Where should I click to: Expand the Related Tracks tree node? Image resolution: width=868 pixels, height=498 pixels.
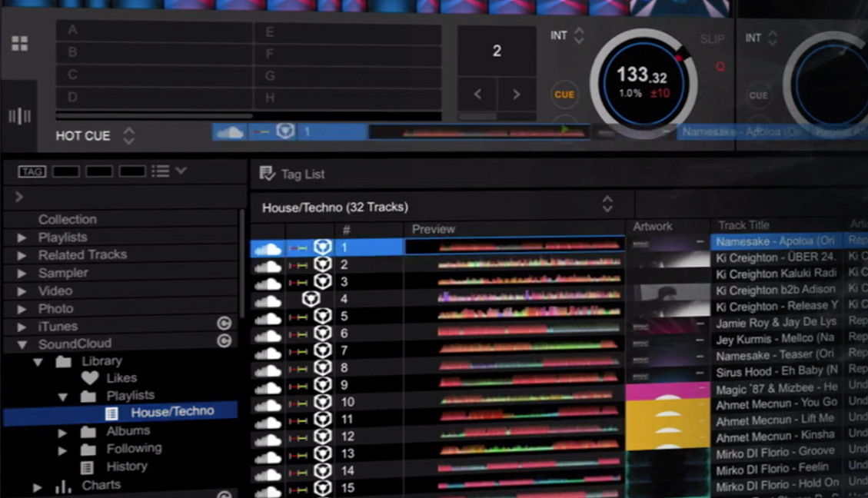tap(22, 255)
